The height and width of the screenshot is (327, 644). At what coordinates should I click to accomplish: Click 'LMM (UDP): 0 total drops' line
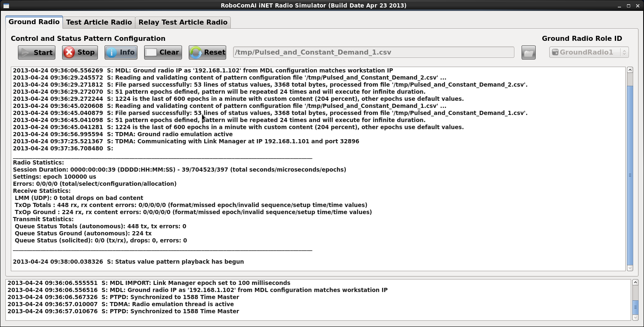pos(79,198)
